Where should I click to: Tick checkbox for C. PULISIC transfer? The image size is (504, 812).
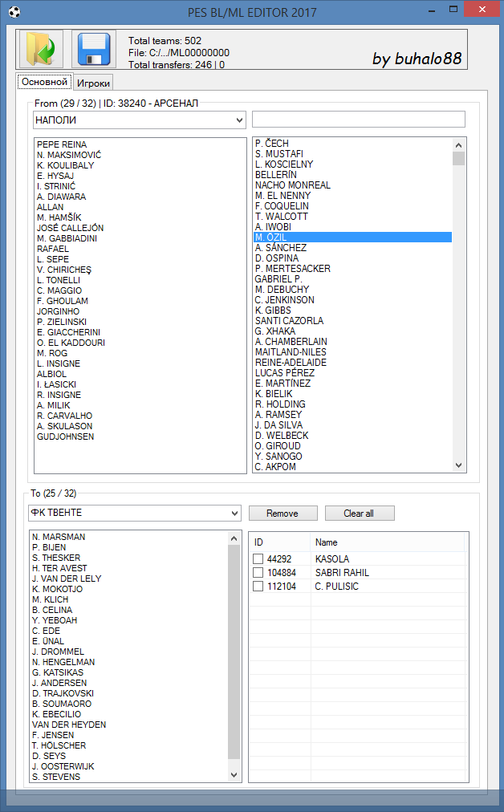coord(258,587)
